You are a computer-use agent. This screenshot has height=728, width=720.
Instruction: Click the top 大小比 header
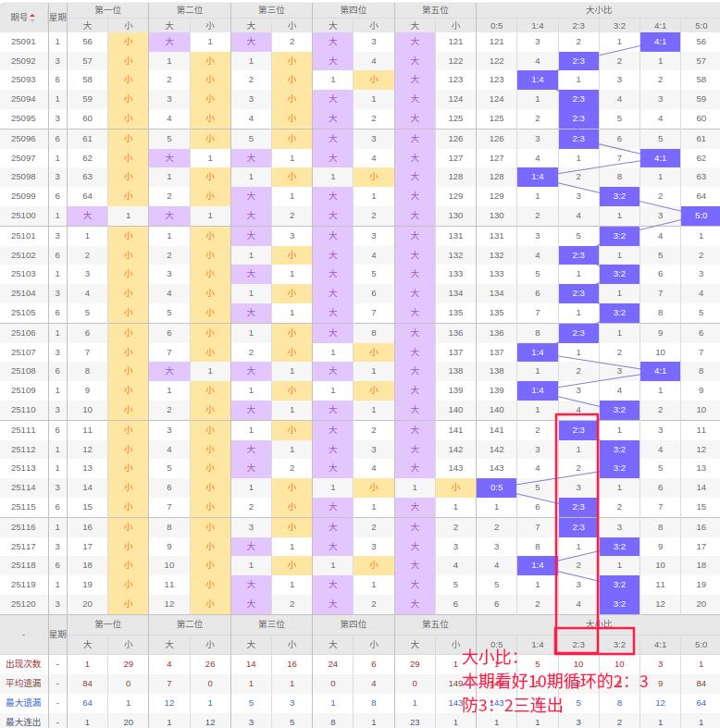pos(598,10)
